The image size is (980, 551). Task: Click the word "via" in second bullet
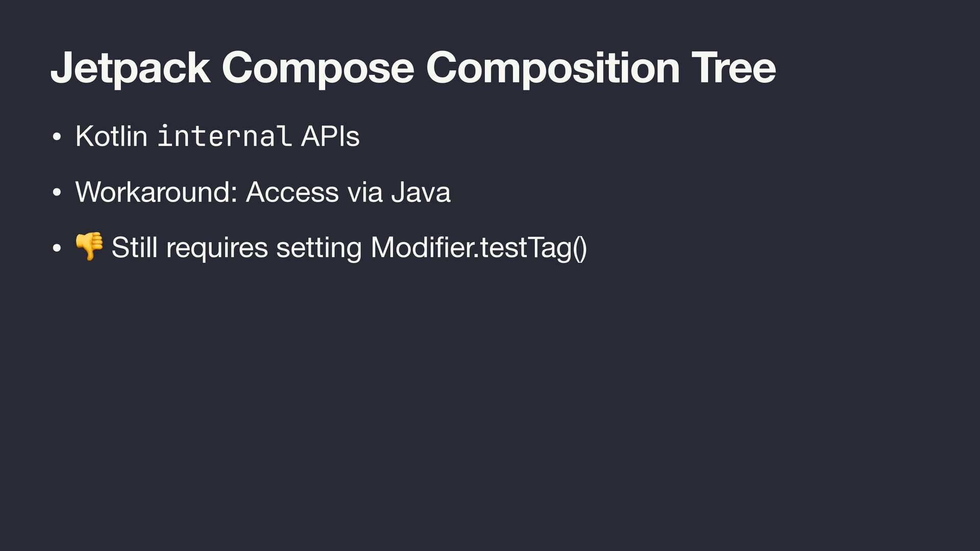coord(364,192)
